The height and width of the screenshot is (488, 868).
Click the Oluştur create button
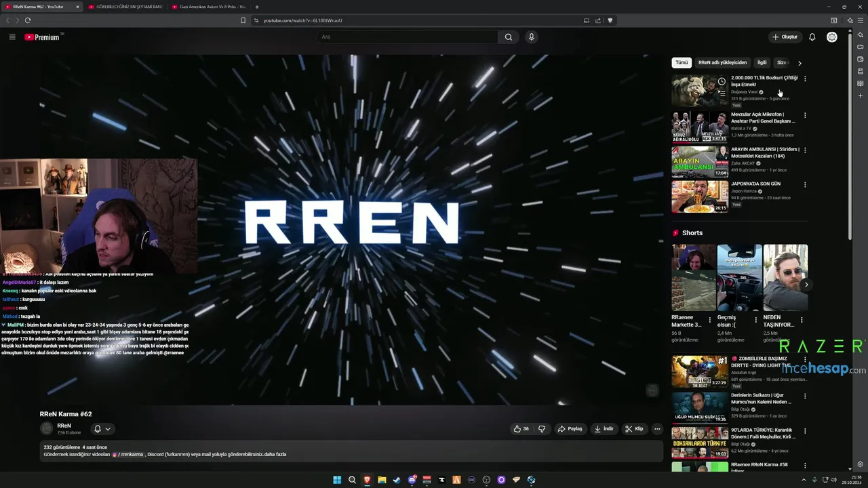[x=785, y=37]
